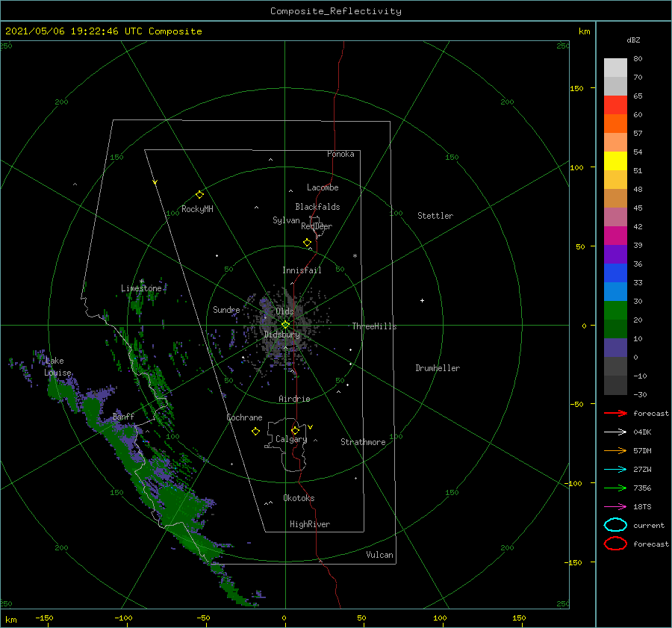Click the magenta 18TS arrow icon
The image size is (672, 628).
pyautogui.click(x=615, y=507)
